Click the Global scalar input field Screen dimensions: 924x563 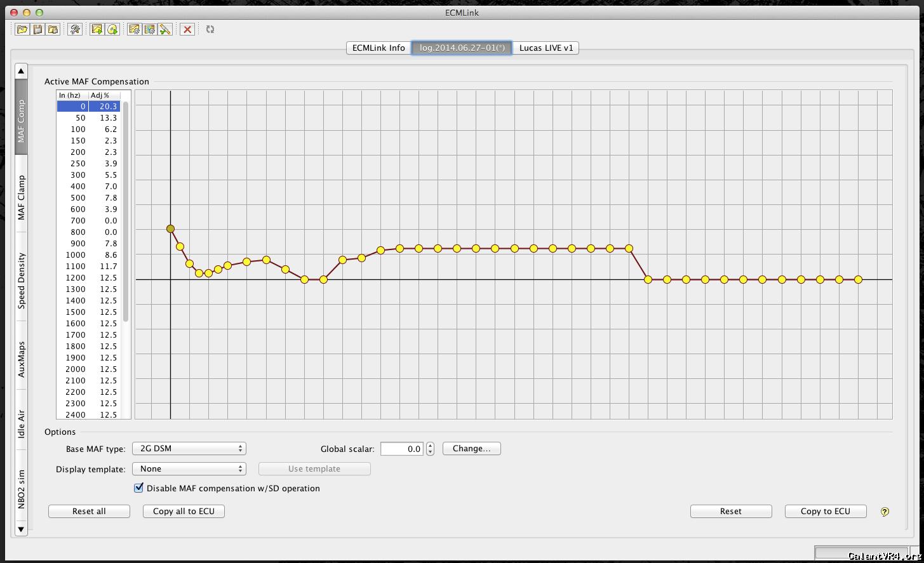(402, 449)
